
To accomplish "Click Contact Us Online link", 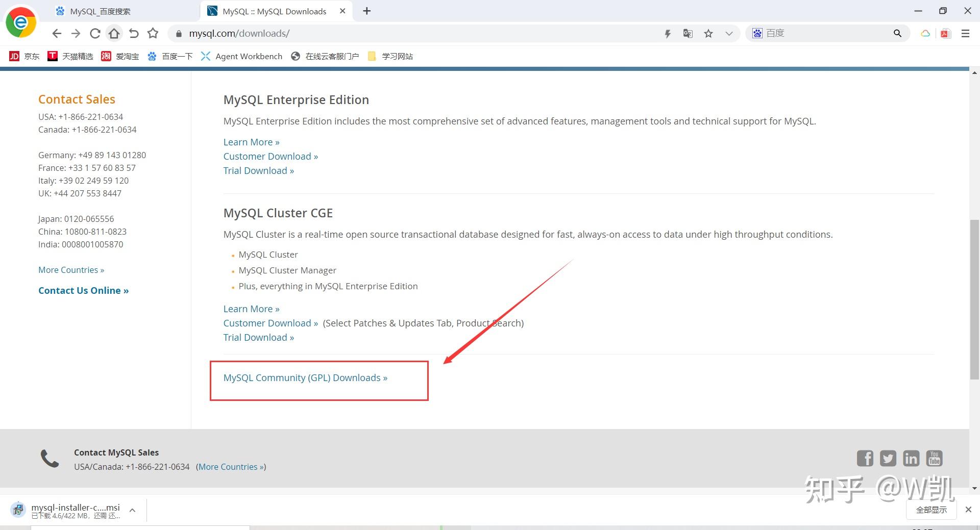I will point(83,291).
